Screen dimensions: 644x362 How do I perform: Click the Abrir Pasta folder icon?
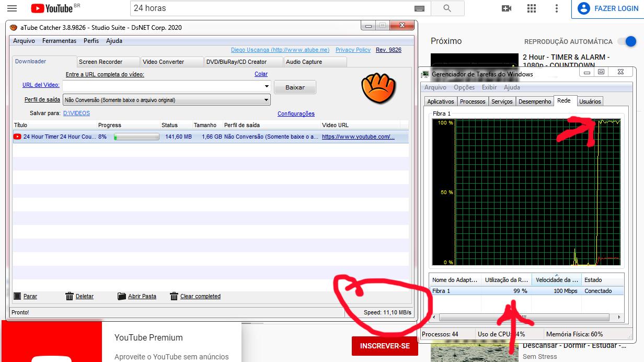(x=122, y=296)
